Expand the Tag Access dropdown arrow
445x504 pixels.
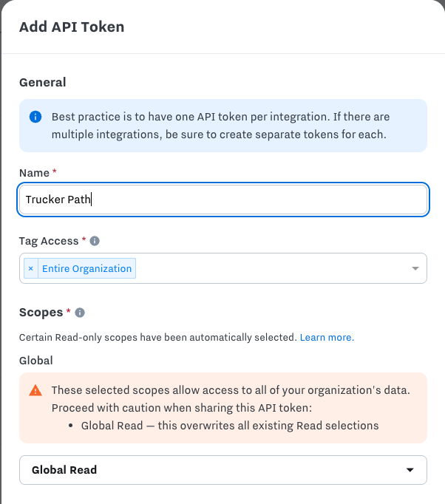415,268
